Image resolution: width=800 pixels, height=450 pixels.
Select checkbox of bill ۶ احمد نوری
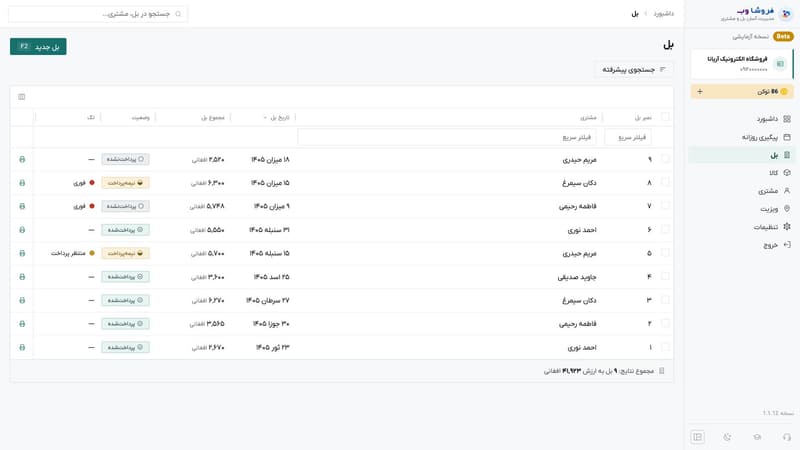[665, 229]
